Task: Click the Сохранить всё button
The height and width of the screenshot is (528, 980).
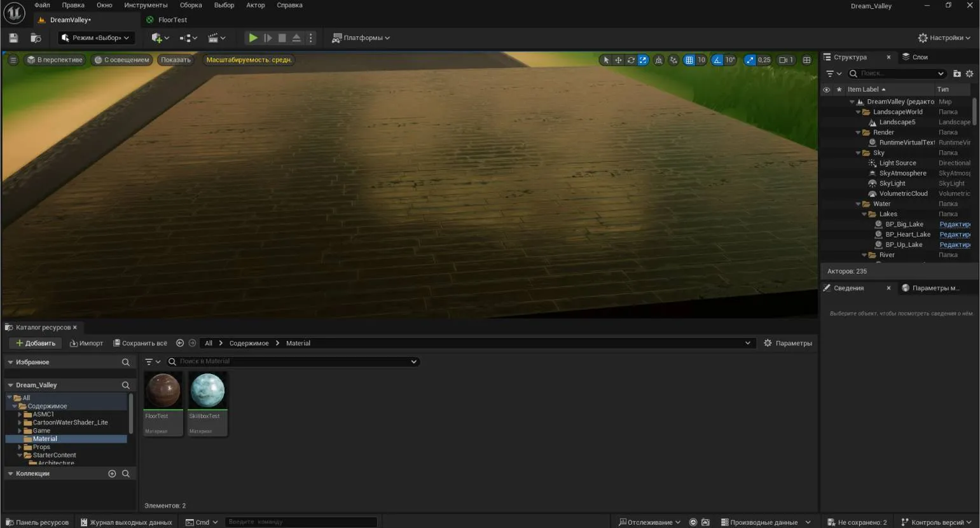Action: click(140, 343)
